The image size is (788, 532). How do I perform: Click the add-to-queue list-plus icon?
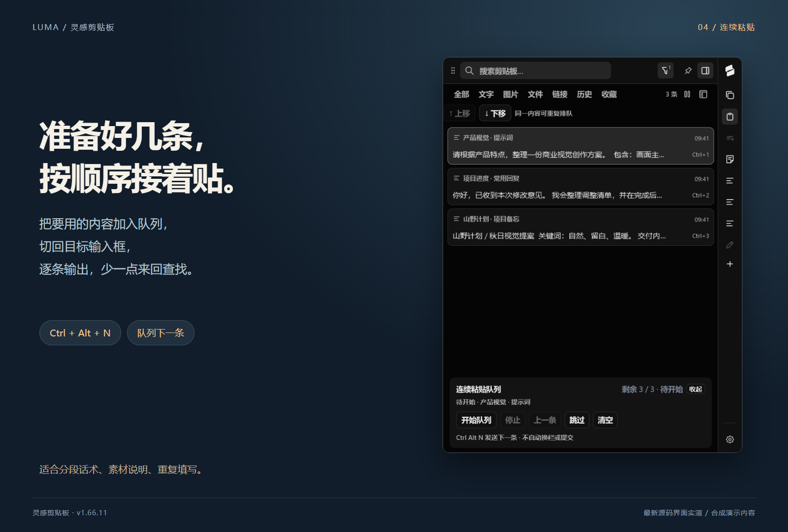730,138
